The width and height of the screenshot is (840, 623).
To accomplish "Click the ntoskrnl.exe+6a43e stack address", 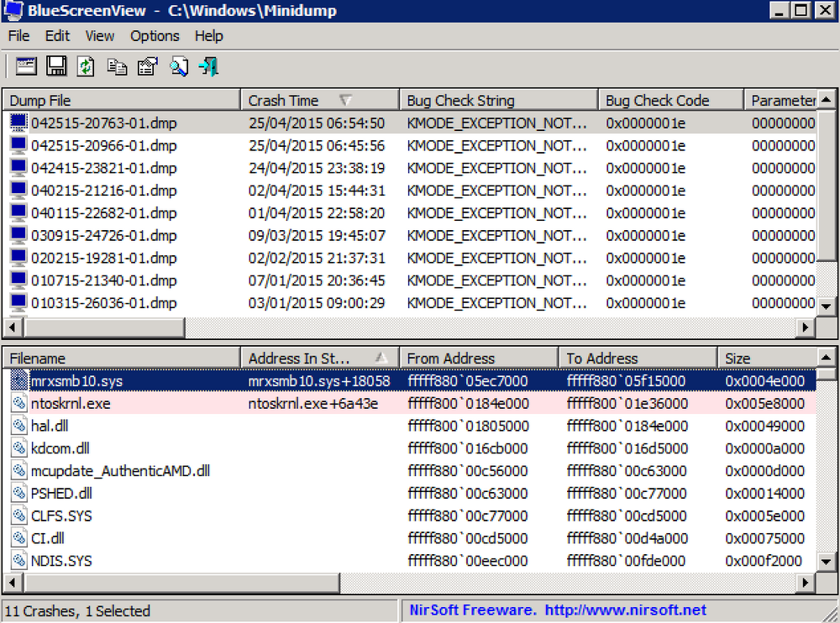I will (313, 403).
